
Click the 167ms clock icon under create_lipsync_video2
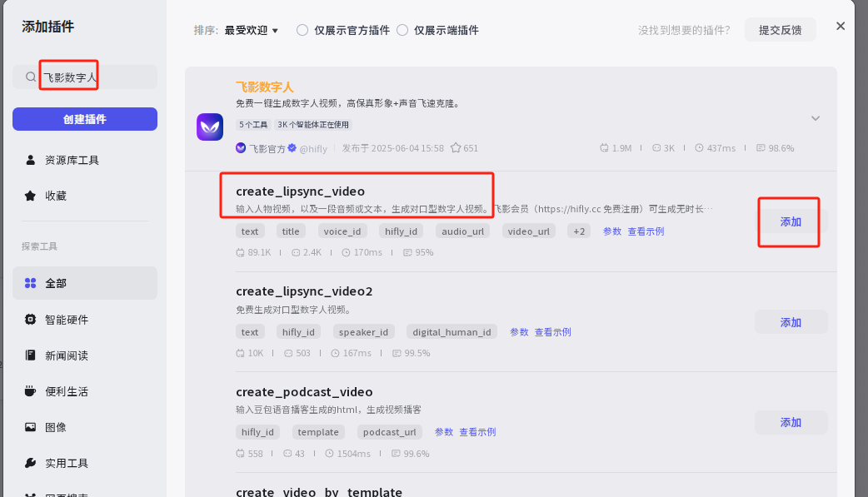coord(335,353)
